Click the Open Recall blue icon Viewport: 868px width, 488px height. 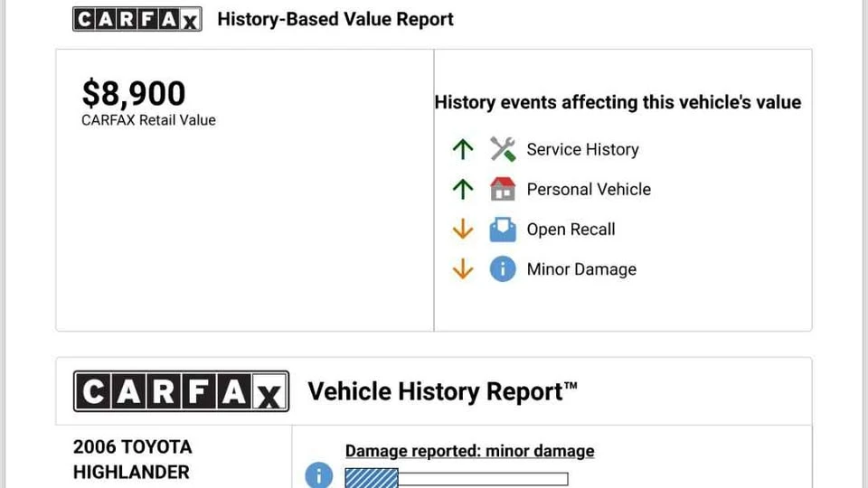[503, 230]
